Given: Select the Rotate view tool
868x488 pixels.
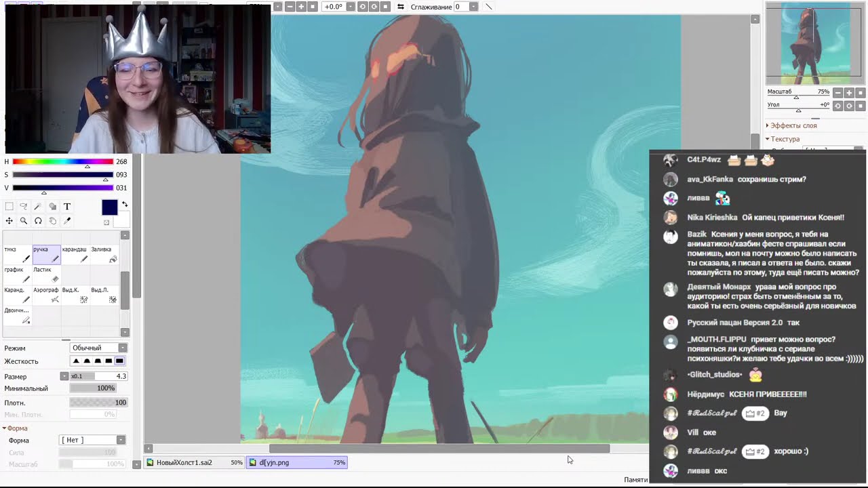Looking at the screenshot, I should pyautogui.click(x=38, y=221).
